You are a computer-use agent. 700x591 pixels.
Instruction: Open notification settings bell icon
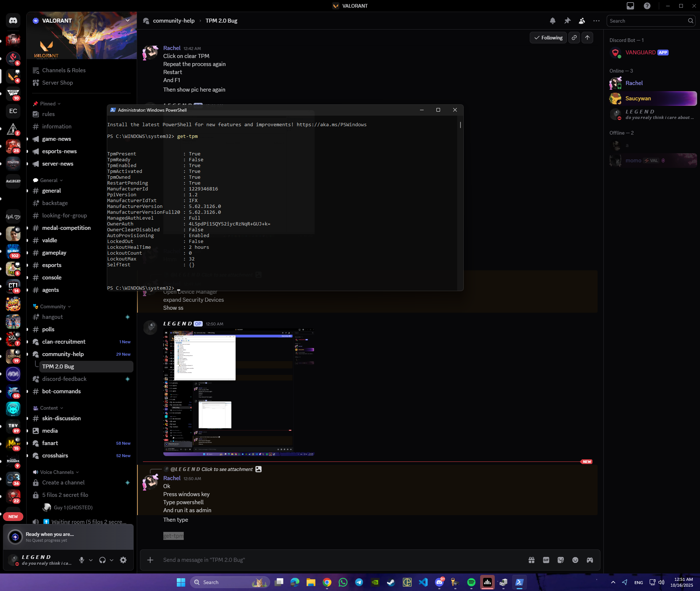point(552,21)
